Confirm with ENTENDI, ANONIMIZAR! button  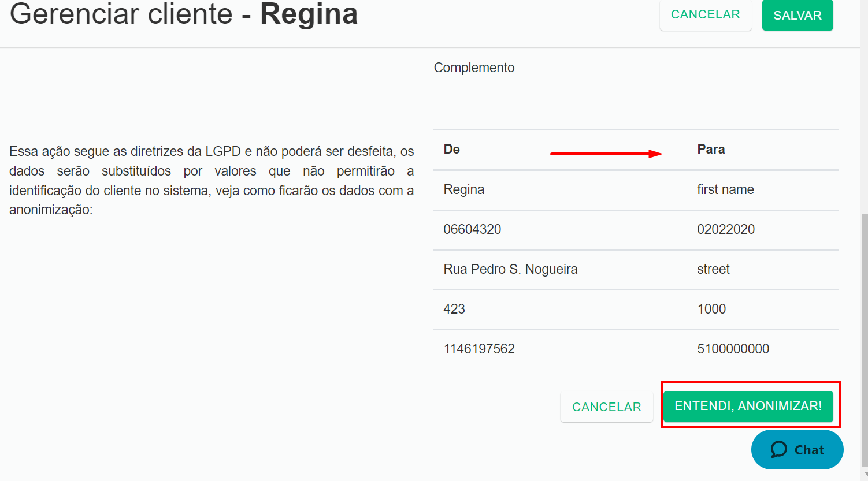(748, 406)
